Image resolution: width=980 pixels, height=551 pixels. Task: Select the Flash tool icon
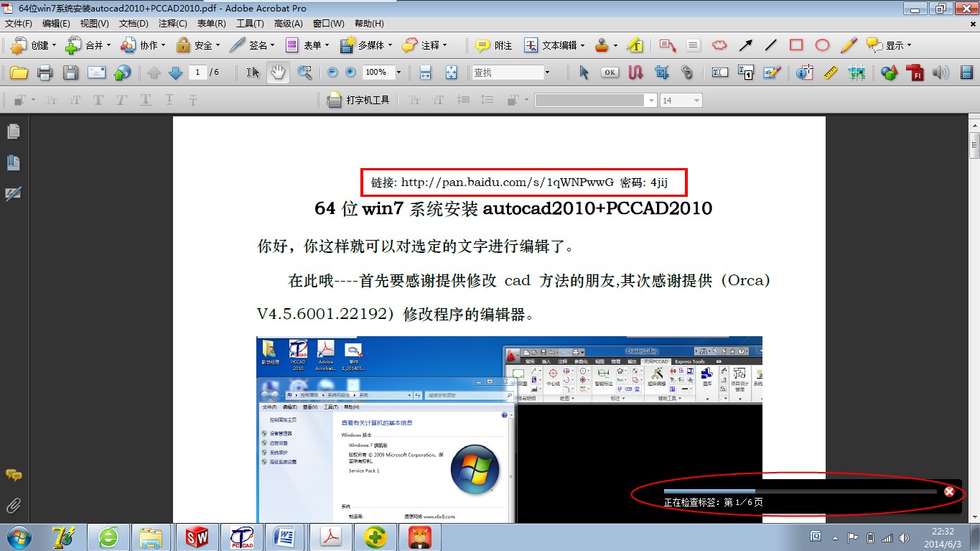[915, 73]
